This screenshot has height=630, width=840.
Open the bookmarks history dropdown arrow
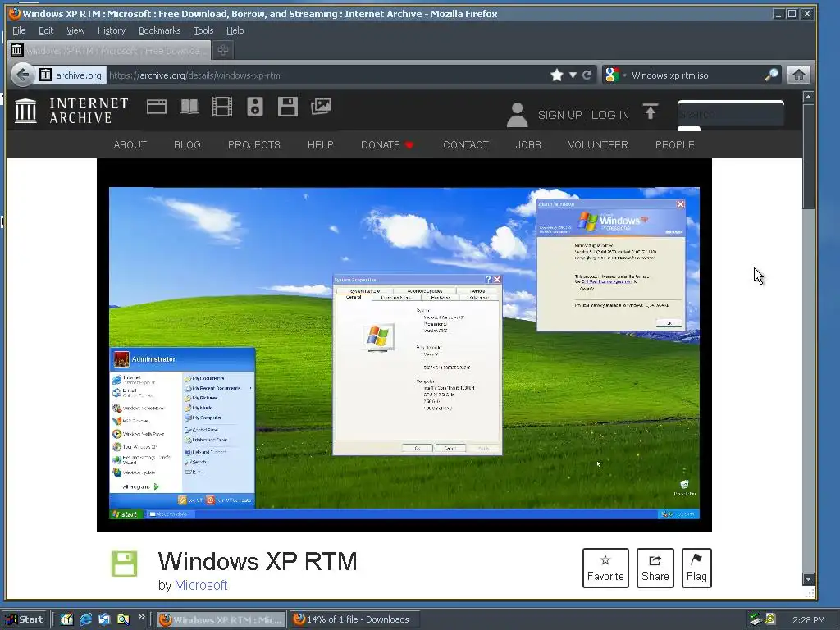pyautogui.click(x=573, y=75)
